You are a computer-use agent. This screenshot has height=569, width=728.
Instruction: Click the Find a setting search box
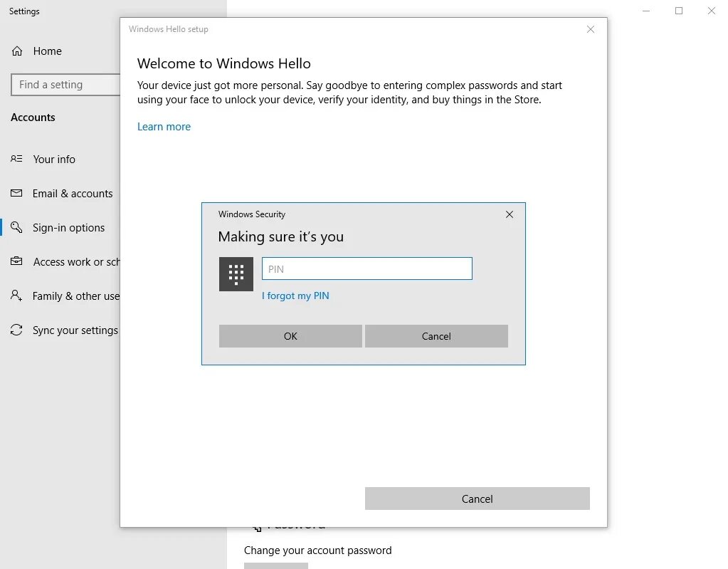point(65,85)
